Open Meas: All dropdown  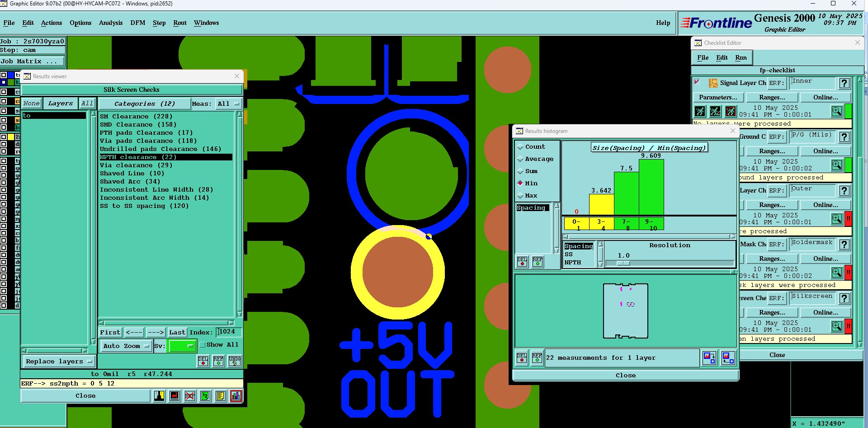tap(228, 103)
